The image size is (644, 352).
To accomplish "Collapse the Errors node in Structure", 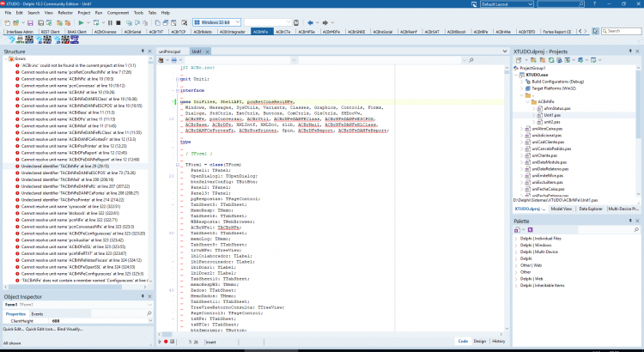I will pos(6,58).
